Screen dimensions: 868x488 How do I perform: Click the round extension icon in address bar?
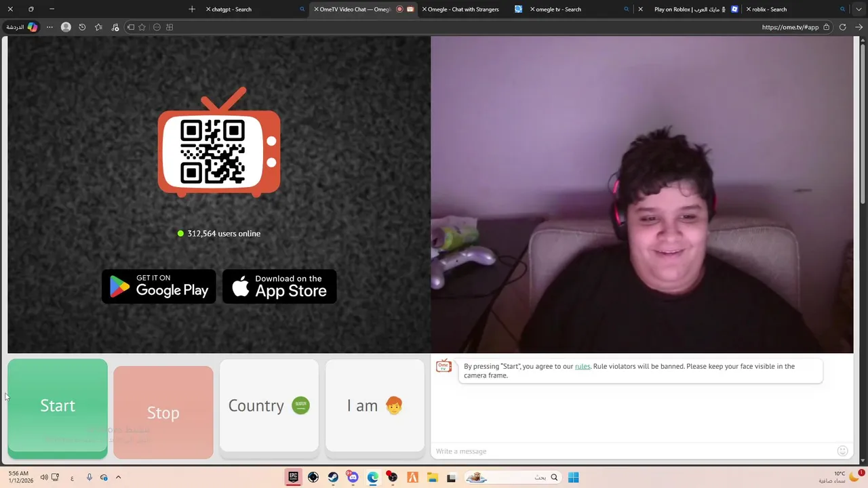pos(157,27)
